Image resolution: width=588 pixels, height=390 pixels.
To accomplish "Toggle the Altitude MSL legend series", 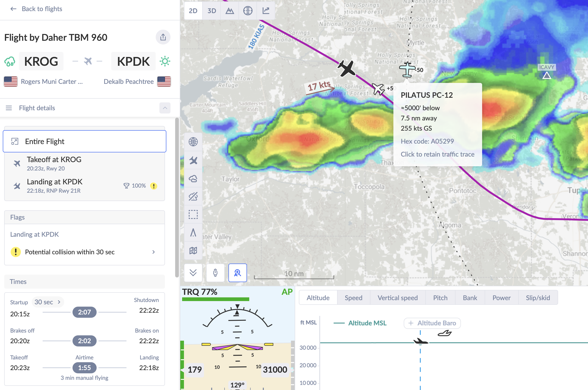I will tap(360, 323).
